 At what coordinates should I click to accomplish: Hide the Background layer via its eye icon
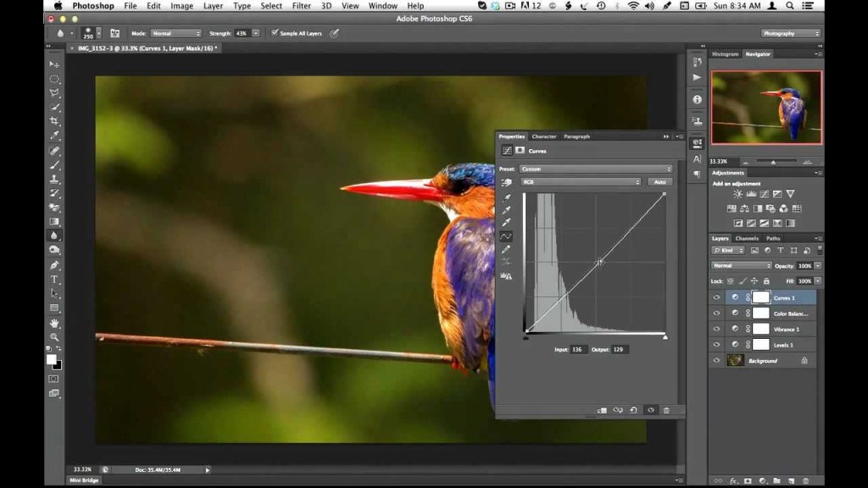[x=717, y=361]
